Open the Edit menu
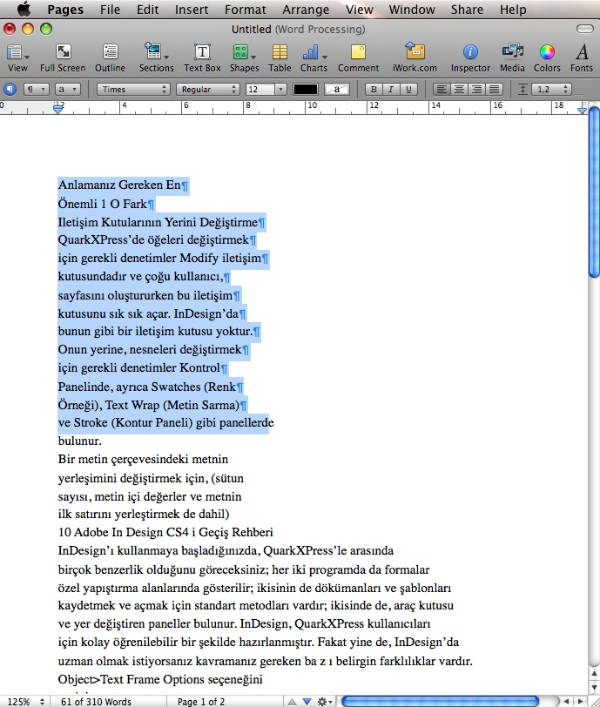Screen dimensions: 600x707 148,9
